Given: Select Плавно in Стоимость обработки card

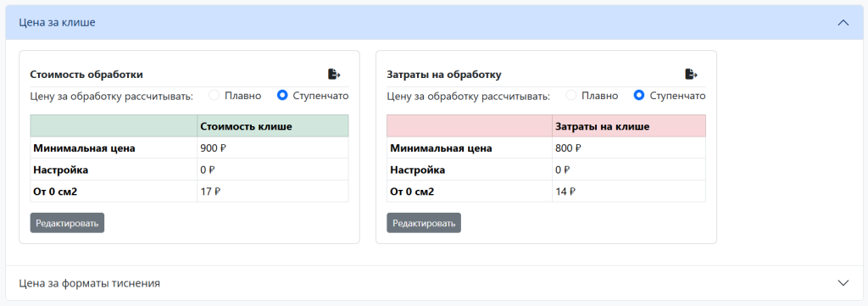Looking at the screenshot, I should (214, 95).
